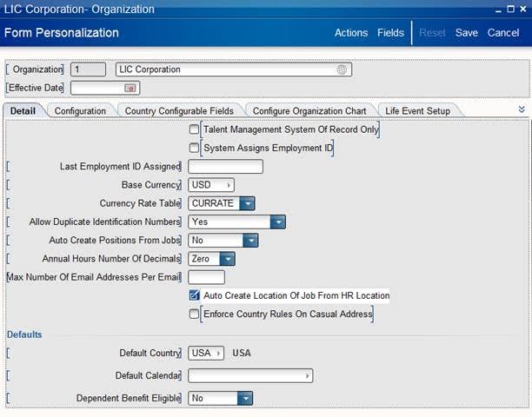532x417 pixels.
Task: Click the Defaults section heading
Action: [x=24, y=334]
